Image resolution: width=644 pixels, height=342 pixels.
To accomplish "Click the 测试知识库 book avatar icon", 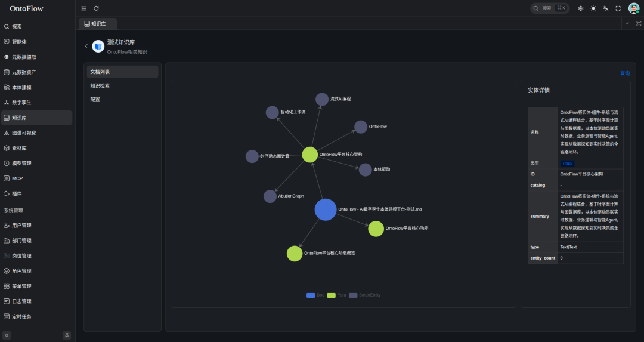I will (98, 46).
